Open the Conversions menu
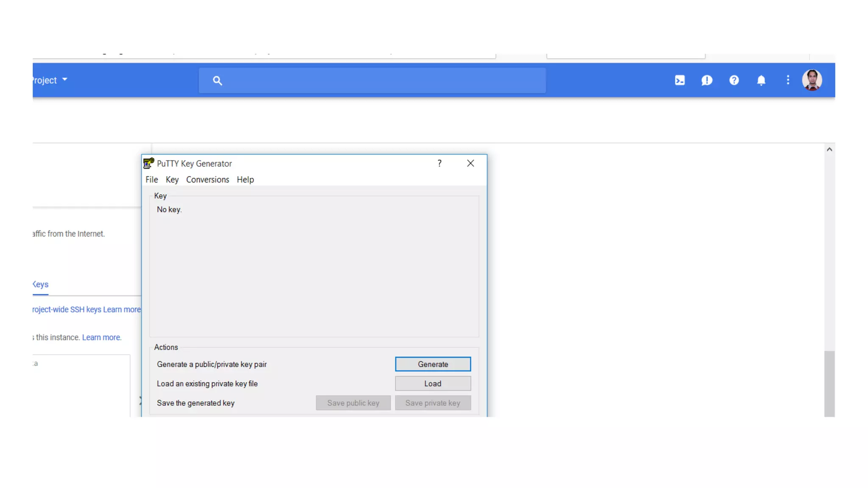The height and width of the screenshot is (488, 868). (x=207, y=180)
